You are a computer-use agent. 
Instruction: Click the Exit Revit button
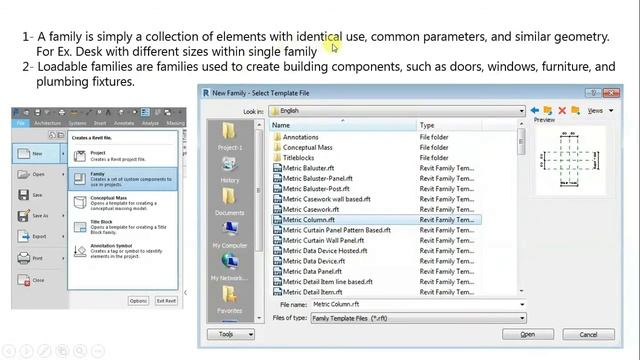pos(166,301)
